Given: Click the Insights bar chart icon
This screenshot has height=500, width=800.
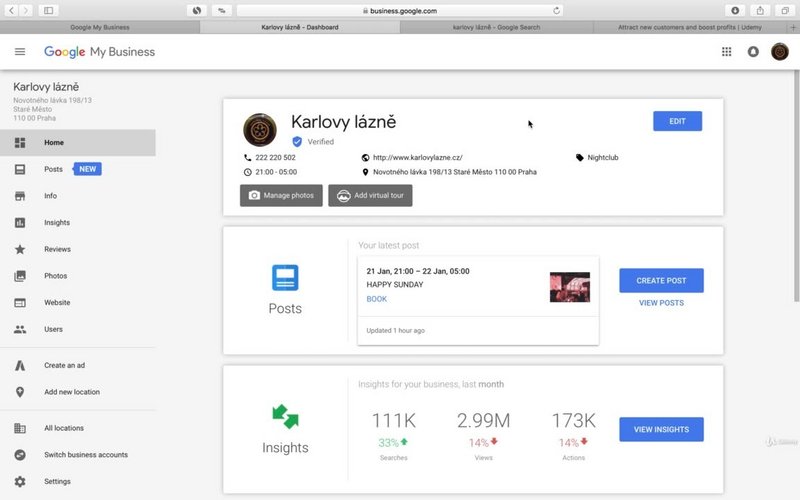Looking at the screenshot, I should (x=20, y=222).
